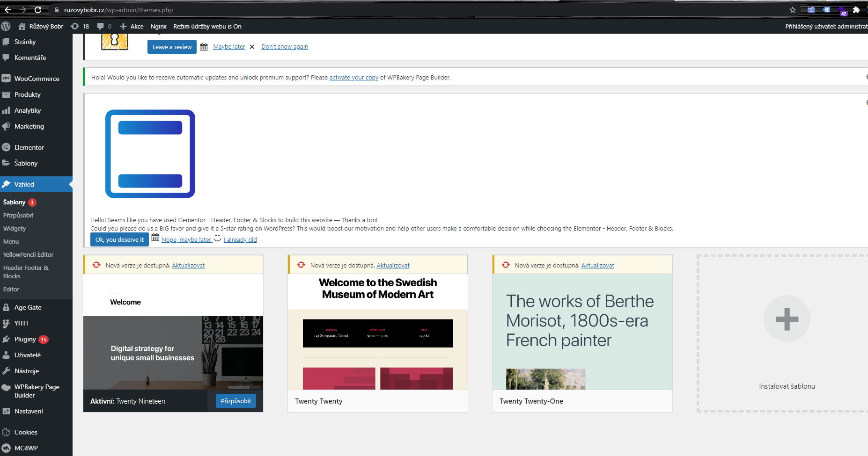The image size is (868, 456).
Task: Open Twenty Twenty theme thumbnail
Action: [x=378, y=332]
